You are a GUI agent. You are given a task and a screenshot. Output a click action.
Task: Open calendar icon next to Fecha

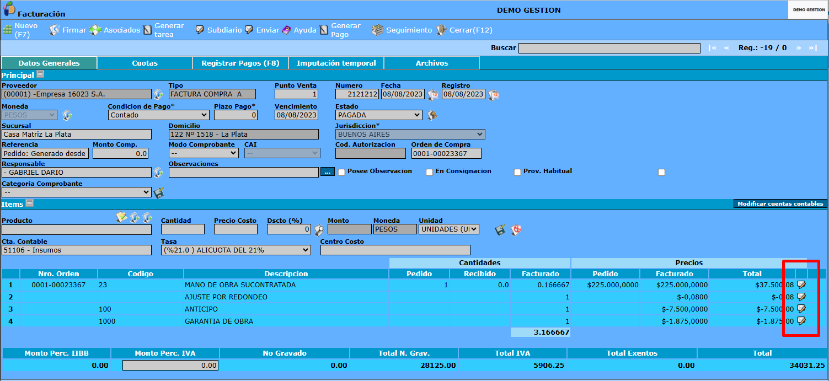tap(432, 95)
